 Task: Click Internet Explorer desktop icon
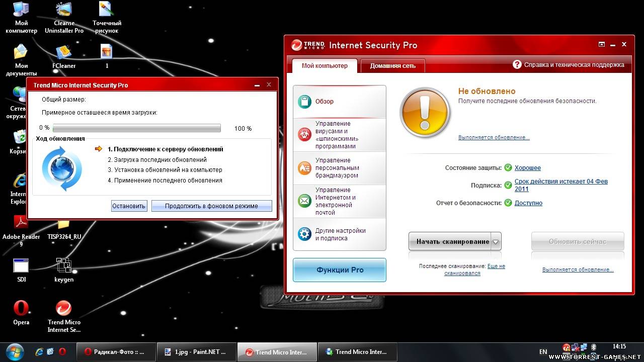[x=20, y=188]
